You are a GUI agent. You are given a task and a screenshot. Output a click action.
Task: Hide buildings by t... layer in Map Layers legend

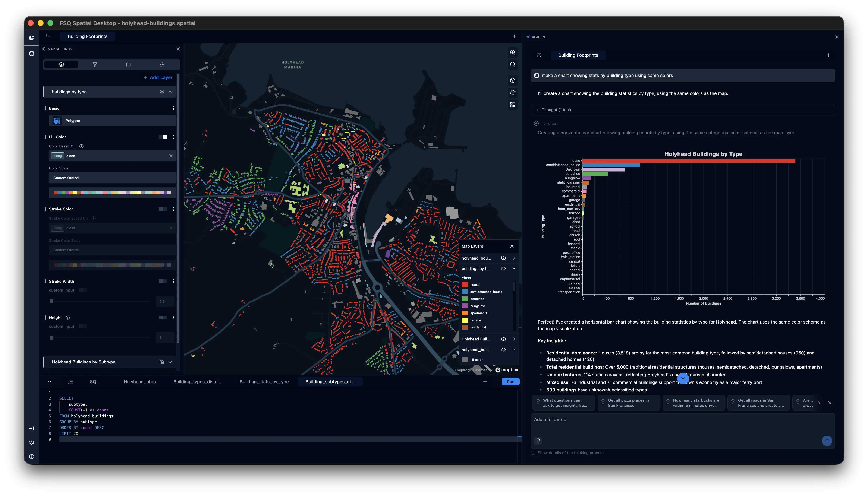(503, 269)
